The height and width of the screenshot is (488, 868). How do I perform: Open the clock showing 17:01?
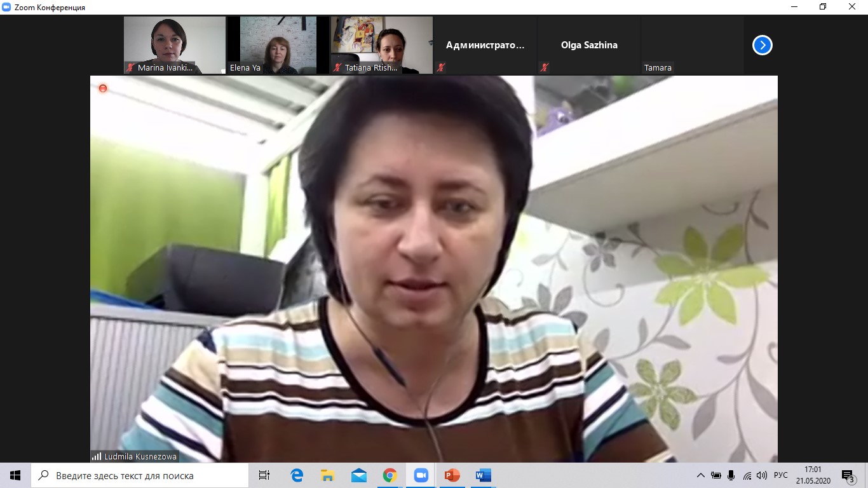(x=813, y=475)
